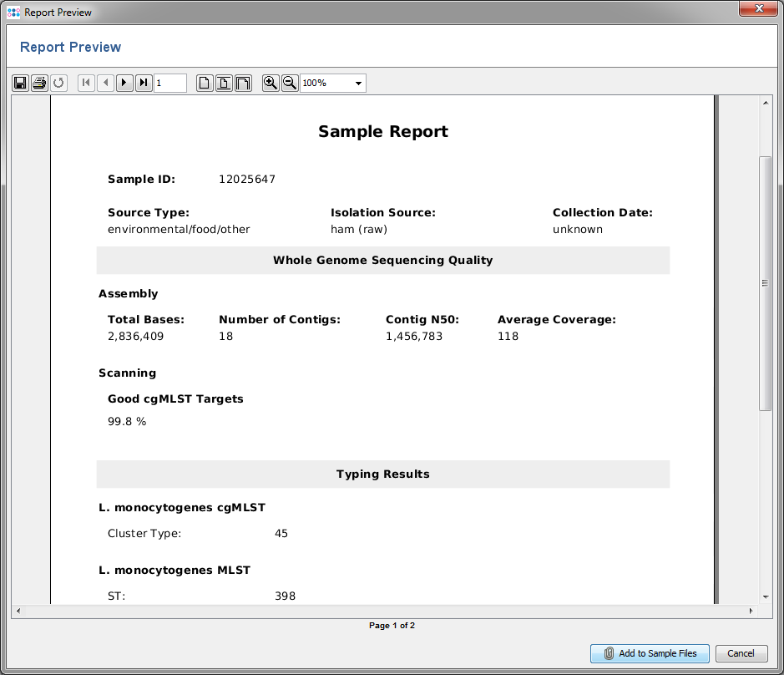Image resolution: width=784 pixels, height=675 pixels.
Task: Click the Print report icon
Action: [x=39, y=83]
